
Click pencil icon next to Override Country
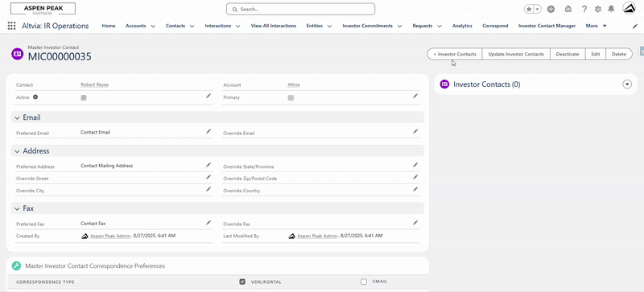click(x=415, y=189)
